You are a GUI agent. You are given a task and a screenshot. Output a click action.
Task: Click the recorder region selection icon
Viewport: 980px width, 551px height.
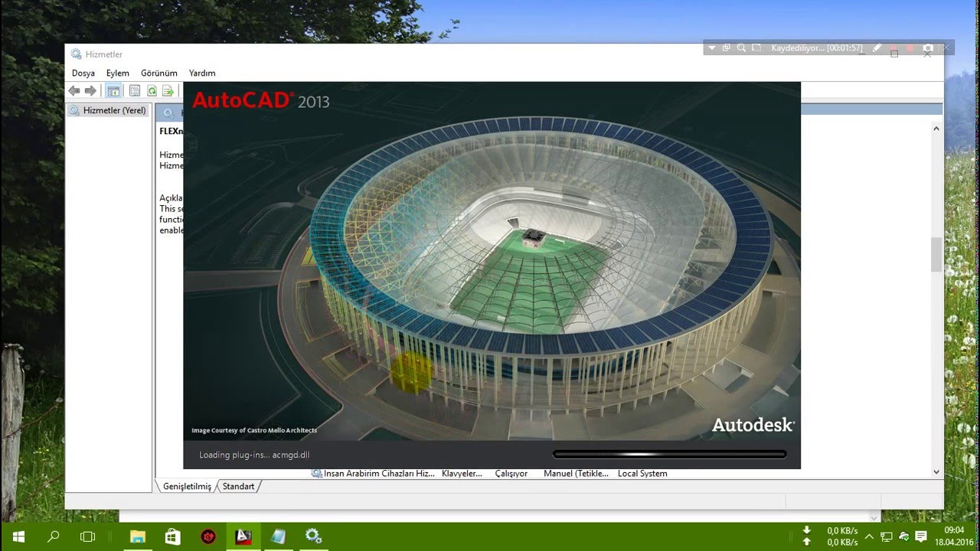pos(756,48)
